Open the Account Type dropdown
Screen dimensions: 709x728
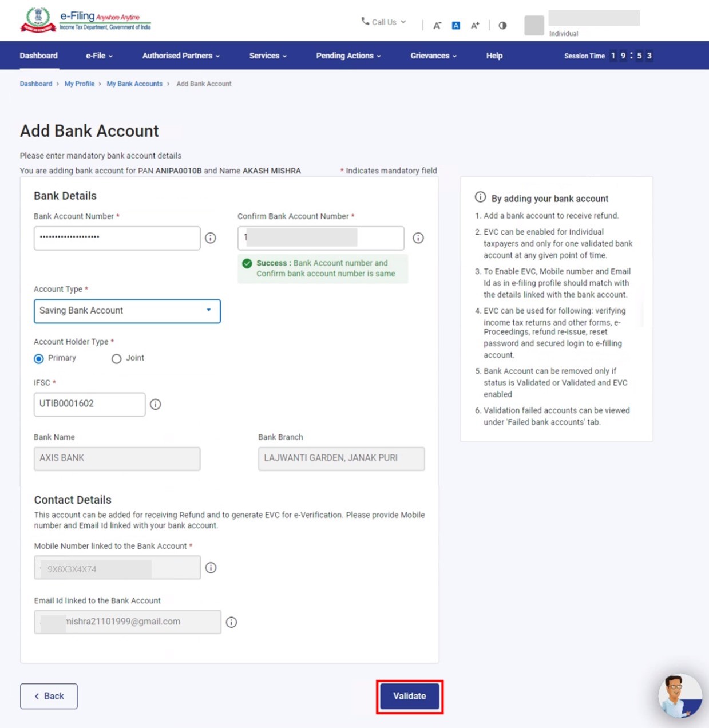point(127,311)
